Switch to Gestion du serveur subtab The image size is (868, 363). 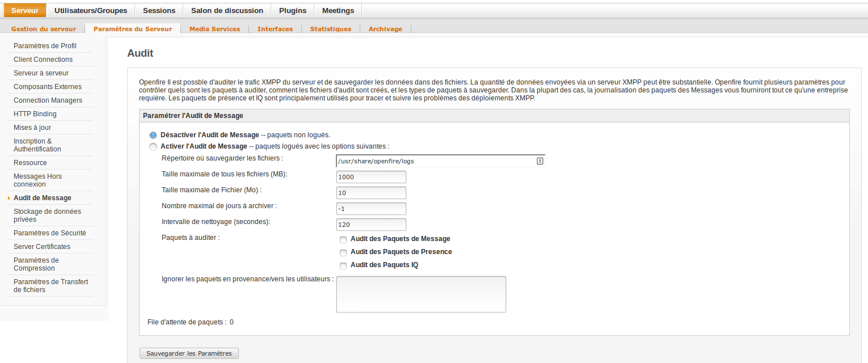(x=44, y=29)
